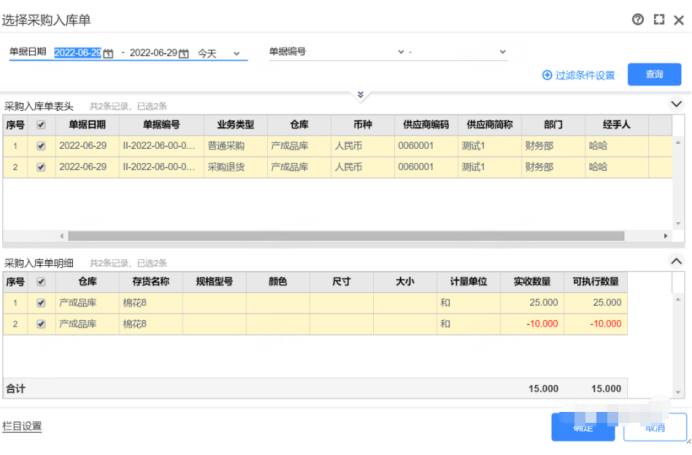Open the 今天 date range dropdown
Image resolution: width=692 pixels, height=455 pixels.
(x=237, y=53)
